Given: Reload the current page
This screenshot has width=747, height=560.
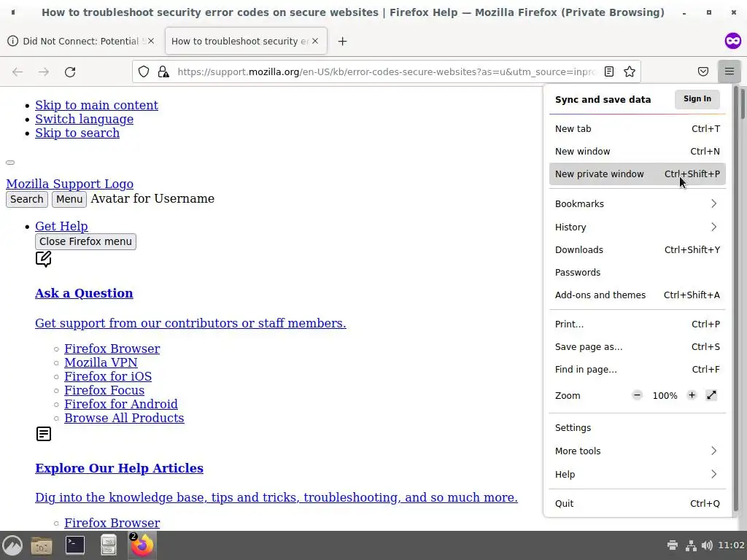Looking at the screenshot, I should 70,72.
